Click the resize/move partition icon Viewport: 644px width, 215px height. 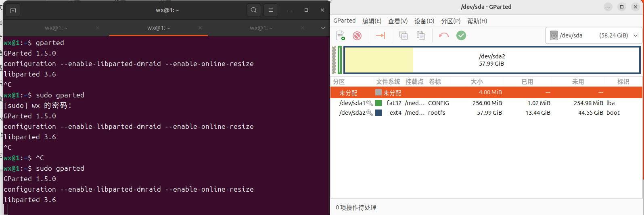pyautogui.click(x=381, y=35)
